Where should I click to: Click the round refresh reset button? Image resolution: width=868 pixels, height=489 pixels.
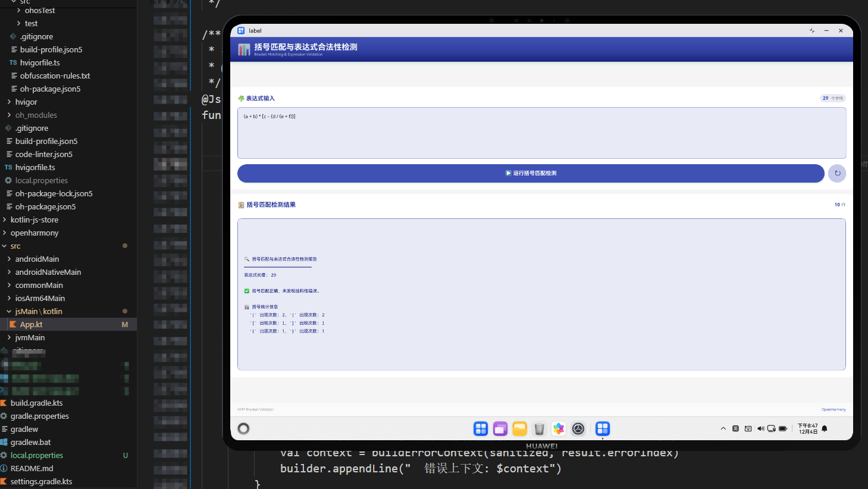pos(837,173)
